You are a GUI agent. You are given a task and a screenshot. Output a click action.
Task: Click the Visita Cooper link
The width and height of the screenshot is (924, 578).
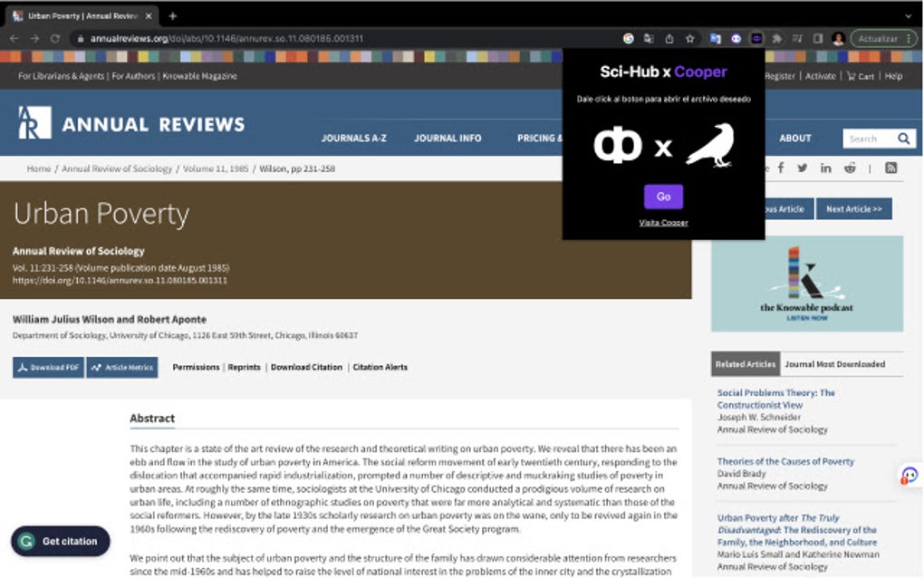(x=663, y=223)
